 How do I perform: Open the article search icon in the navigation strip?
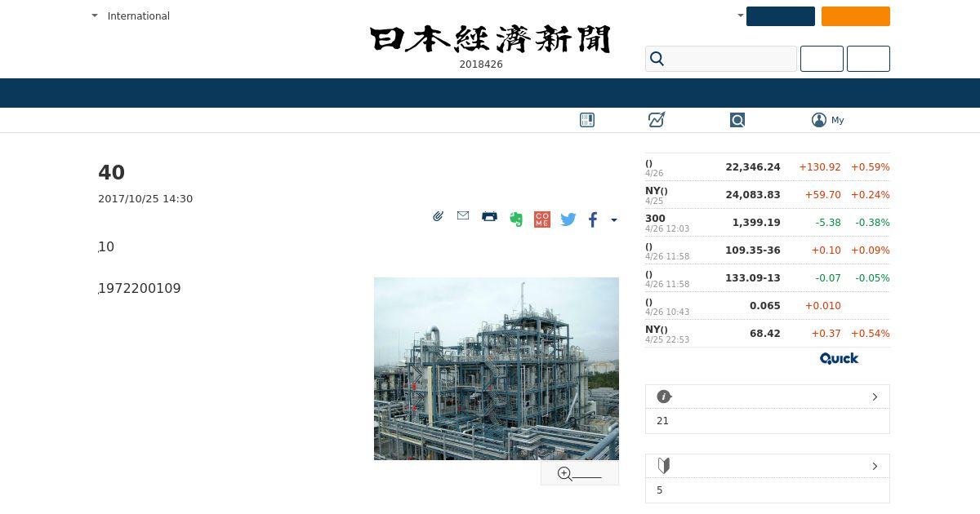pyautogui.click(x=737, y=120)
